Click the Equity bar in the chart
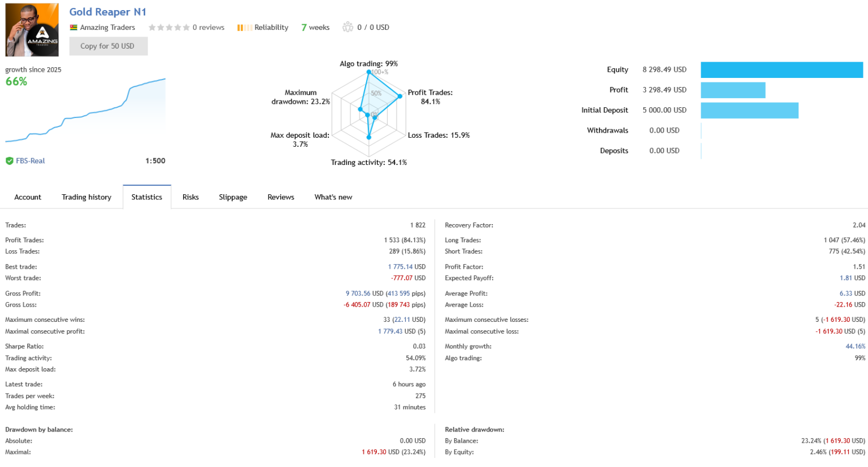The height and width of the screenshot is (467, 868). pos(782,69)
